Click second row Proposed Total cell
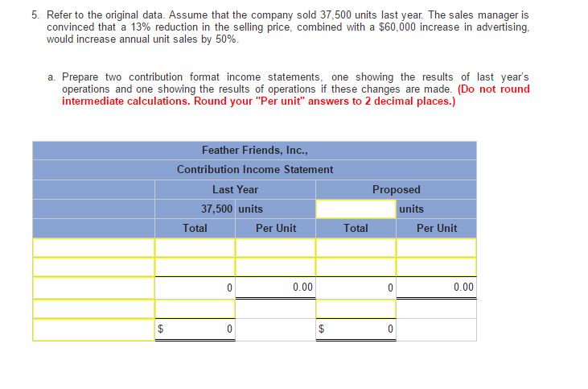 pyautogui.click(x=356, y=267)
